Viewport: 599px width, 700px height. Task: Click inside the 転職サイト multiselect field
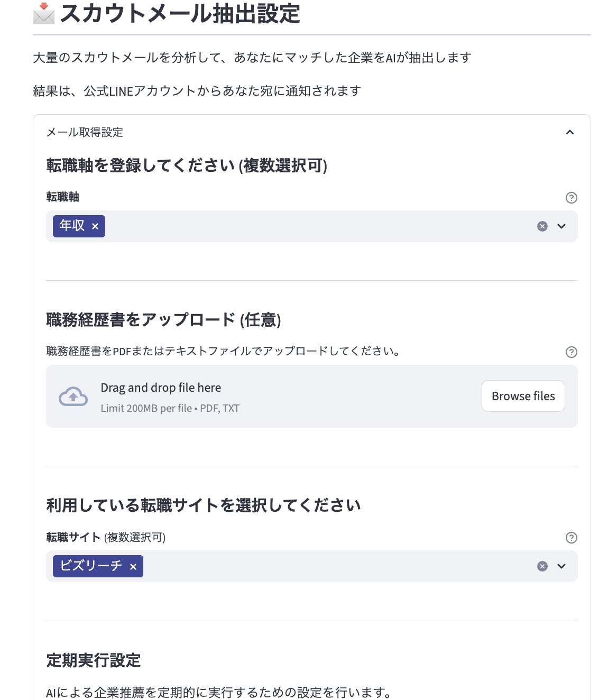click(338, 566)
